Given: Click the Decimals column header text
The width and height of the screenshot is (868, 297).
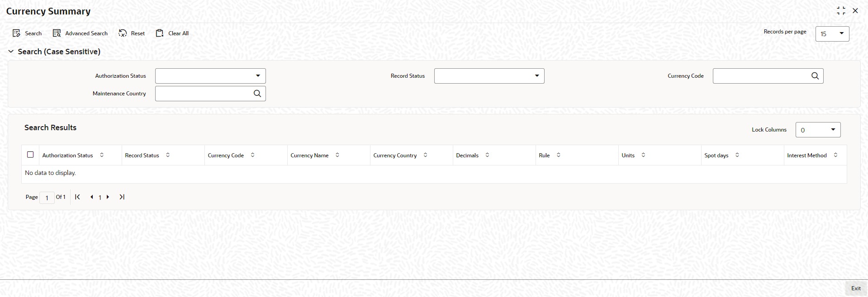Looking at the screenshot, I should 467,155.
